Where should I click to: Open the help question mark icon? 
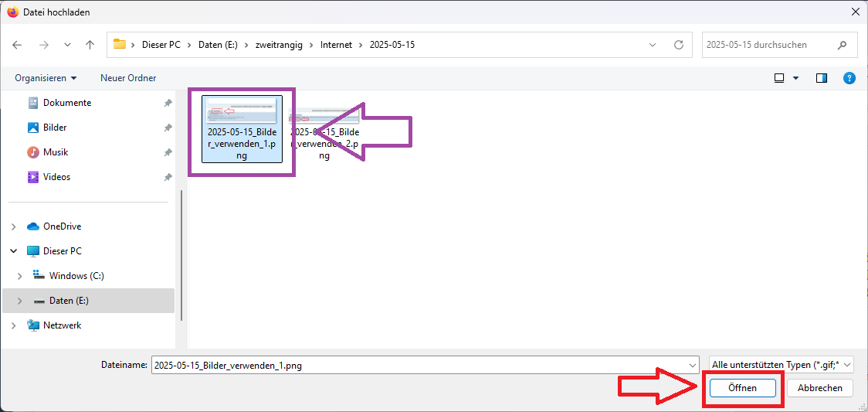(849, 78)
